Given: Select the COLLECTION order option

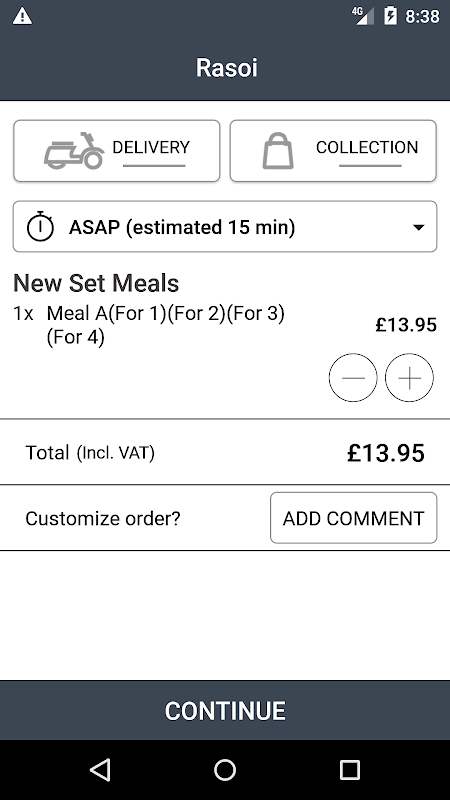Looking at the screenshot, I should point(333,151).
